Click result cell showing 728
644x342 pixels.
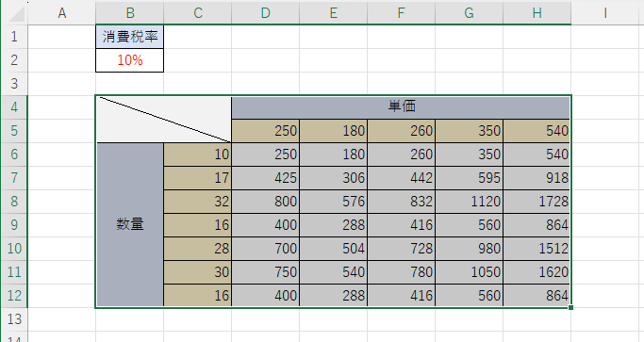[402, 249]
